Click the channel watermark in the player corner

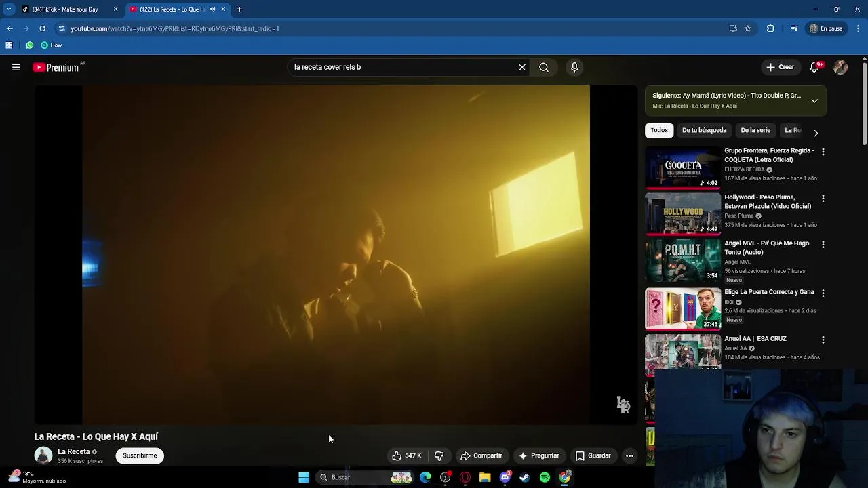click(623, 405)
